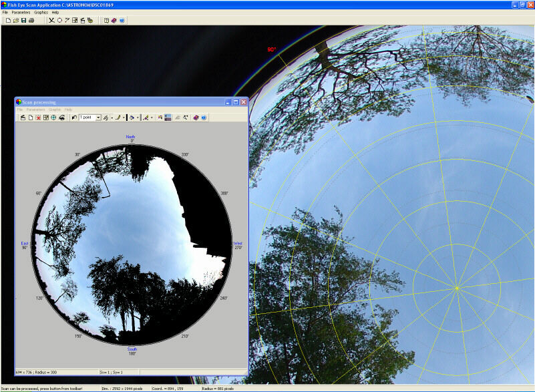This screenshot has height=392, width=535.
Task: Open the File menu in main window
Action: [x=5, y=12]
